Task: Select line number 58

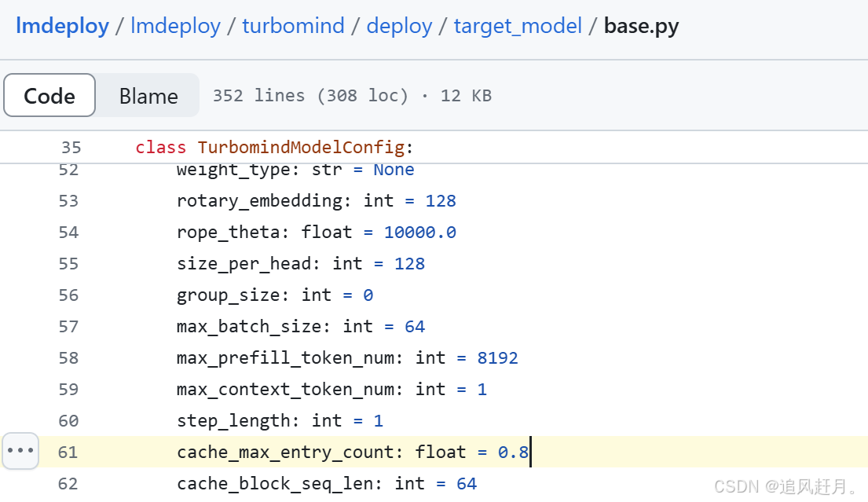Action: [x=68, y=358]
